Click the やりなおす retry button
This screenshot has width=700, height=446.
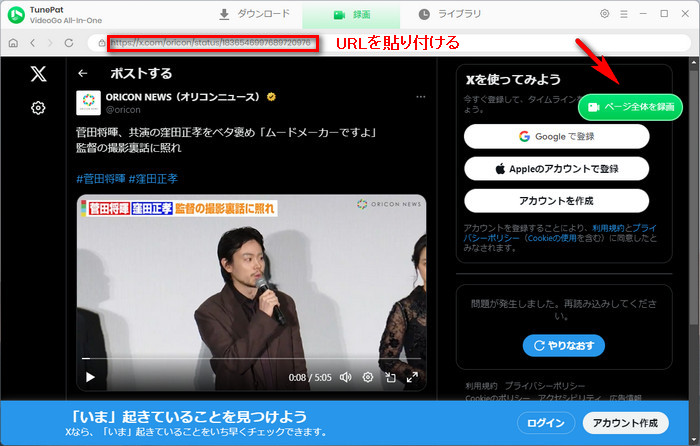[564, 346]
